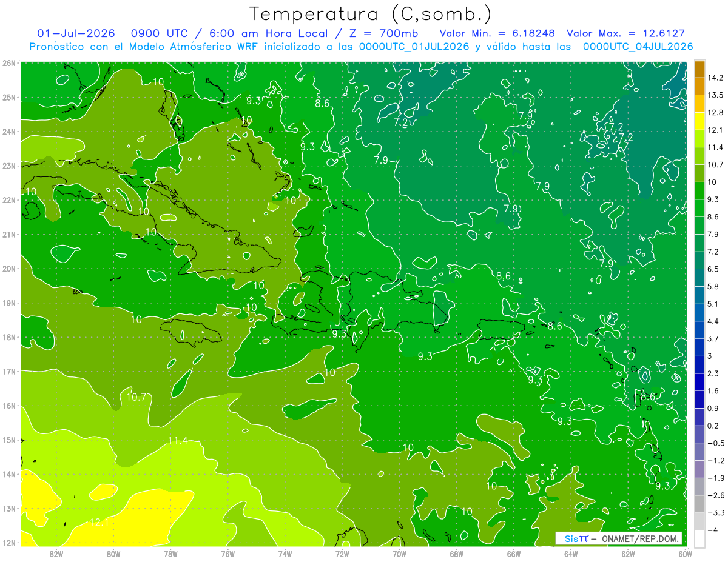Click the '5.8' color scale label
This screenshot has height=562, width=728.
[713, 286]
